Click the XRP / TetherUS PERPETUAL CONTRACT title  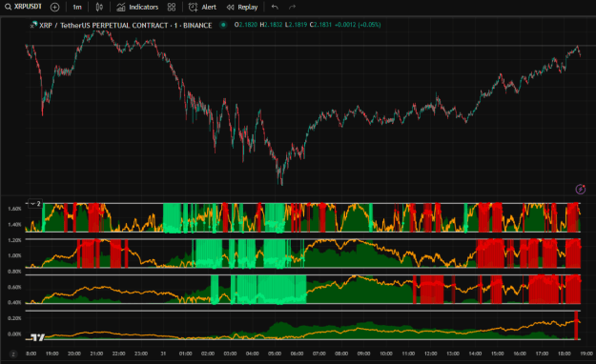pyautogui.click(x=126, y=25)
